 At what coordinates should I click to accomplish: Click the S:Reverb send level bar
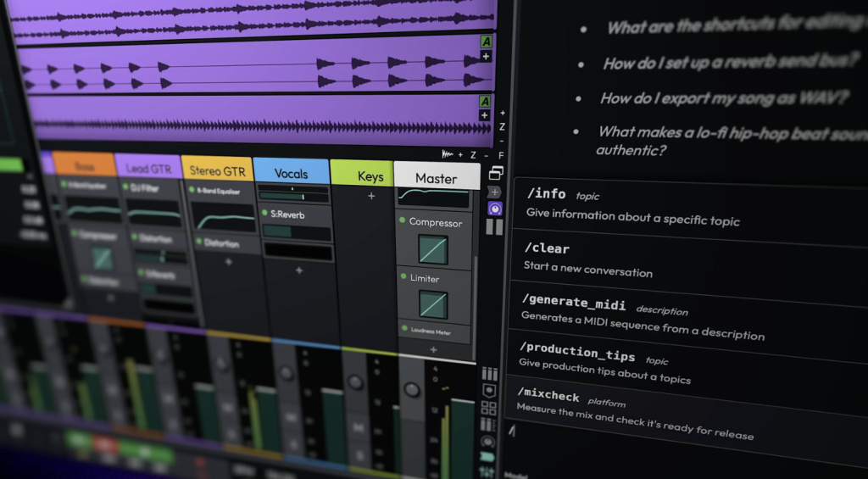297,232
